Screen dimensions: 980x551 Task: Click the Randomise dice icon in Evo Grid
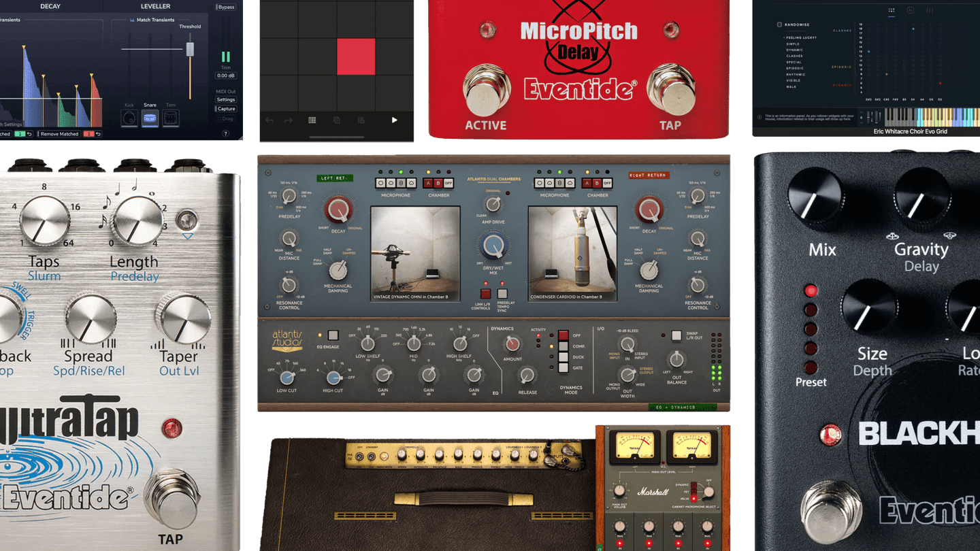click(x=779, y=24)
